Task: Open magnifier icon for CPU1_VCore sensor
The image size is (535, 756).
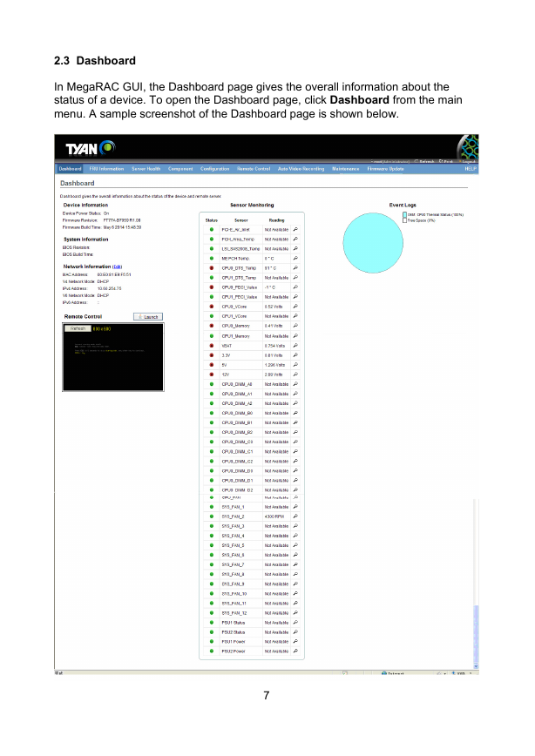Action: tap(295, 316)
